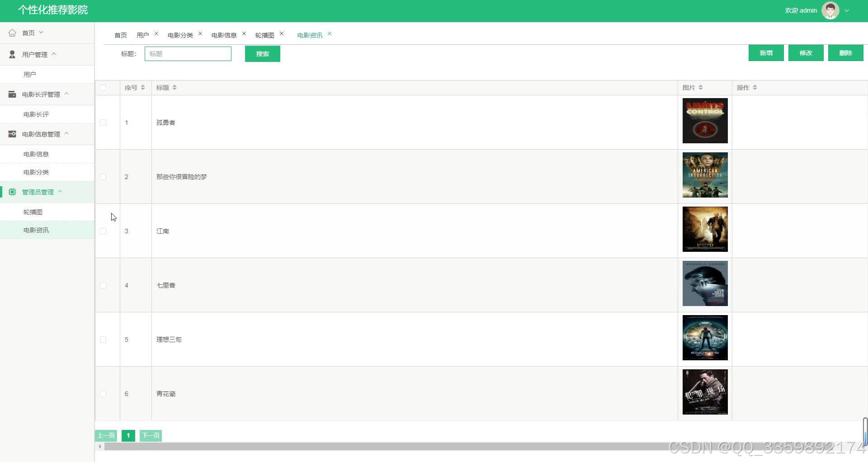The image size is (868, 462).
Task: Switch to the 电影分类 tab
Action: [180, 35]
